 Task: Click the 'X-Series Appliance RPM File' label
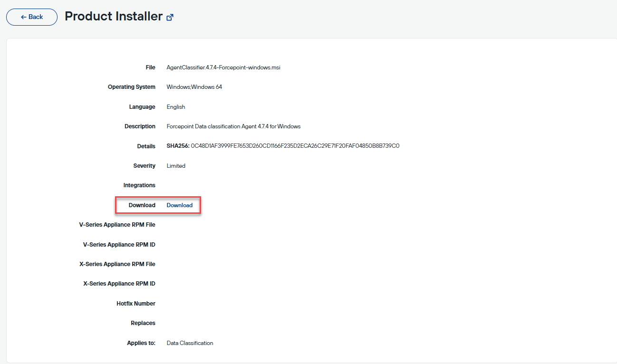point(117,264)
